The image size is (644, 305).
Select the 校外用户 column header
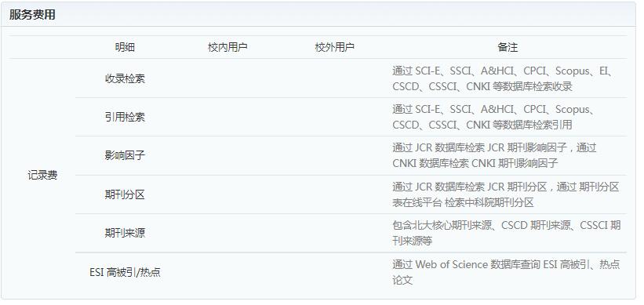click(x=334, y=47)
